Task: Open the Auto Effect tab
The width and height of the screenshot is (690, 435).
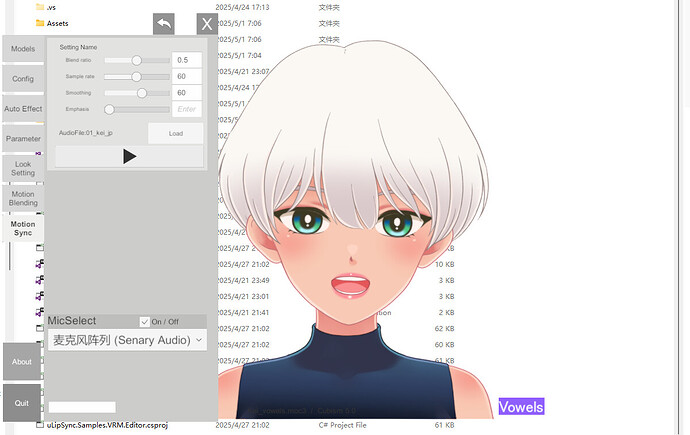Action: [x=23, y=109]
